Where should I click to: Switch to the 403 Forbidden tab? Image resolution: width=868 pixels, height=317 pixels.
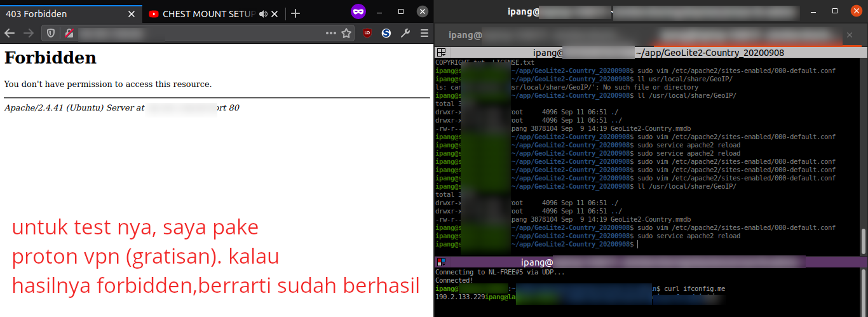(64, 14)
